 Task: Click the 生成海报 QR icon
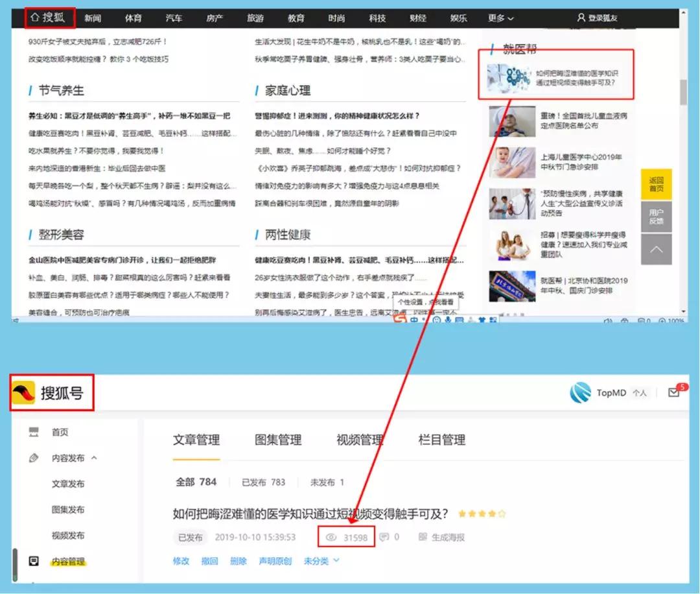pyautogui.click(x=423, y=538)
